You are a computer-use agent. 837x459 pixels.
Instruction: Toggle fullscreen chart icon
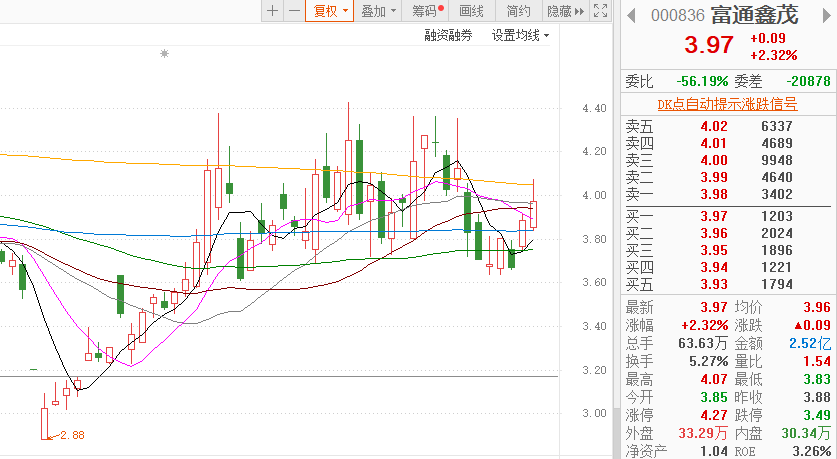pos(601,11)
